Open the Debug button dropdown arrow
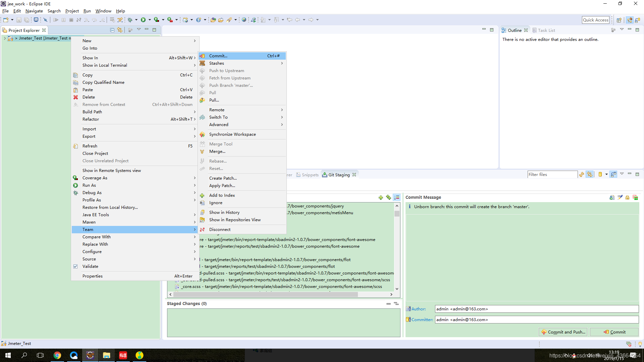 pyautogui.click(x=136, y=20)
